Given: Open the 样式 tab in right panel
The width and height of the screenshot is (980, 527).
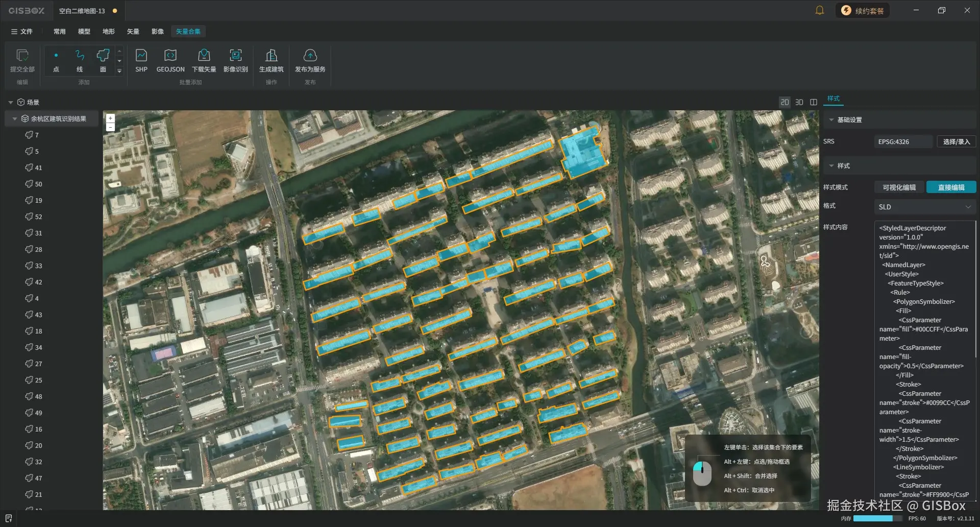Looking at the screenshot, I should [834, 99].
